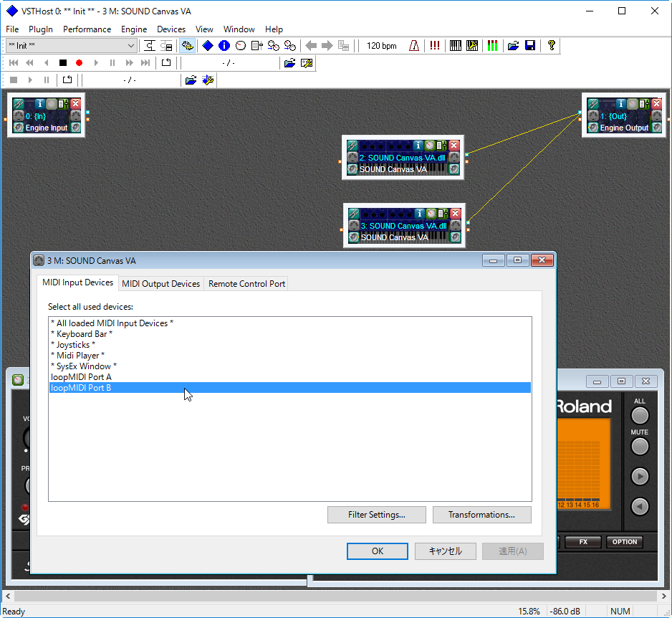Click the folder icon in the record-button toolbar row

[289, 63]
